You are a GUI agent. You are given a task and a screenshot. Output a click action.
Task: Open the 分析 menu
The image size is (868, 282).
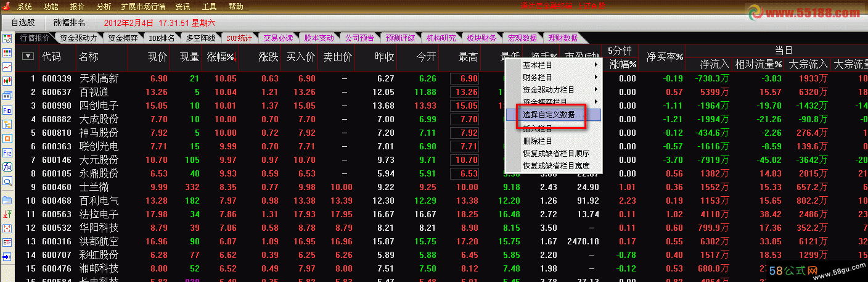click(x=104, y=7)
